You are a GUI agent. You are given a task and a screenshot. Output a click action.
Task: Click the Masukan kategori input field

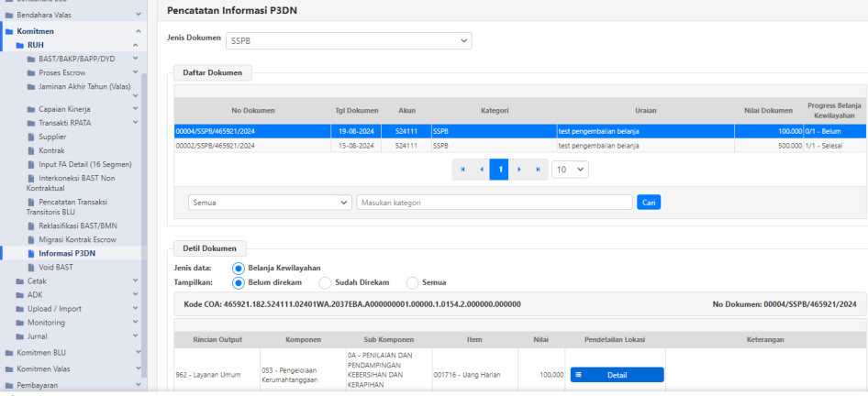[494, 202]
